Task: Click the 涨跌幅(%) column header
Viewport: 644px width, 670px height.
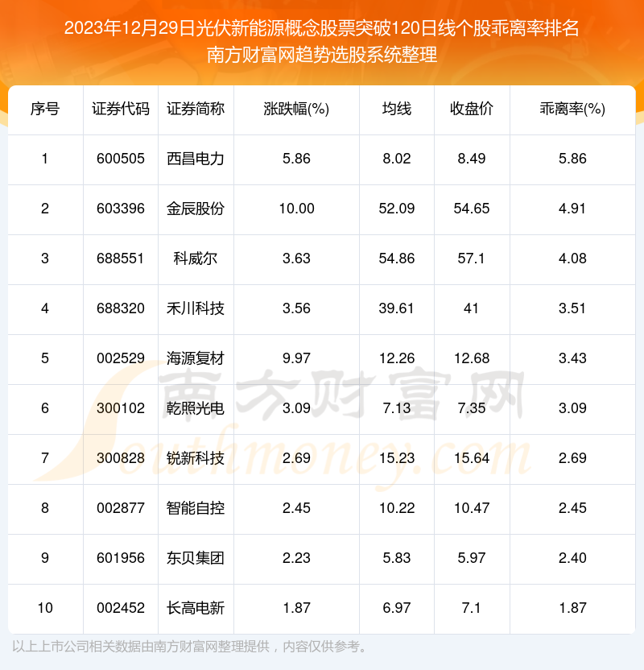Action: click(296, 109)
